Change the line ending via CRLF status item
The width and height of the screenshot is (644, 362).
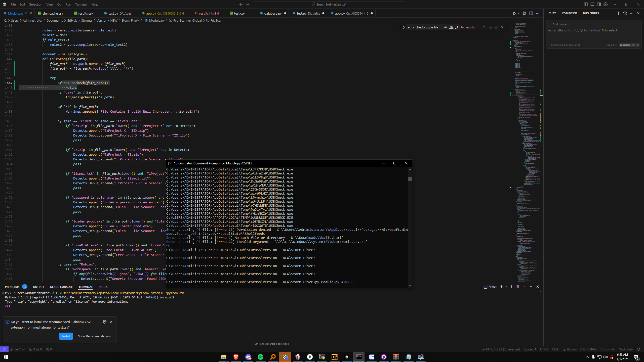tap(555, 349)
